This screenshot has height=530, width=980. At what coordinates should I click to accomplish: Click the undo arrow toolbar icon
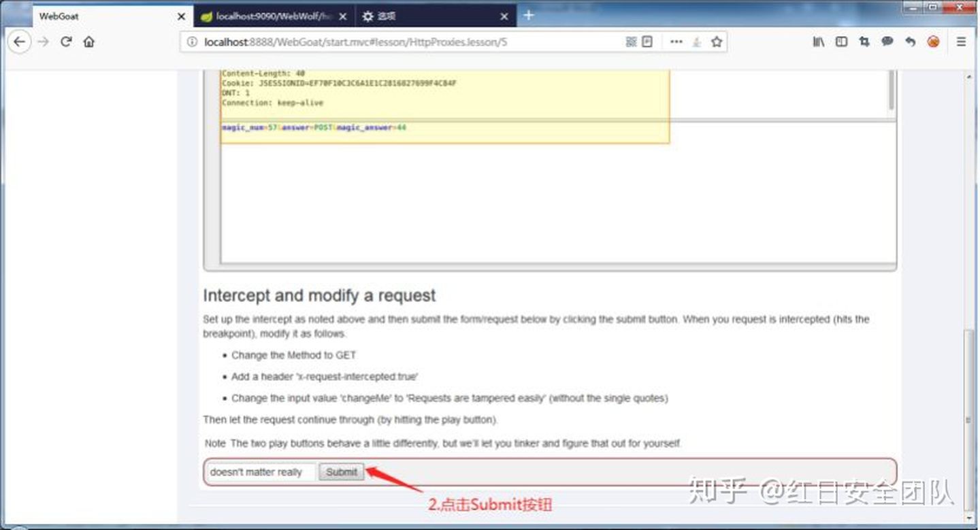[910, 42]
